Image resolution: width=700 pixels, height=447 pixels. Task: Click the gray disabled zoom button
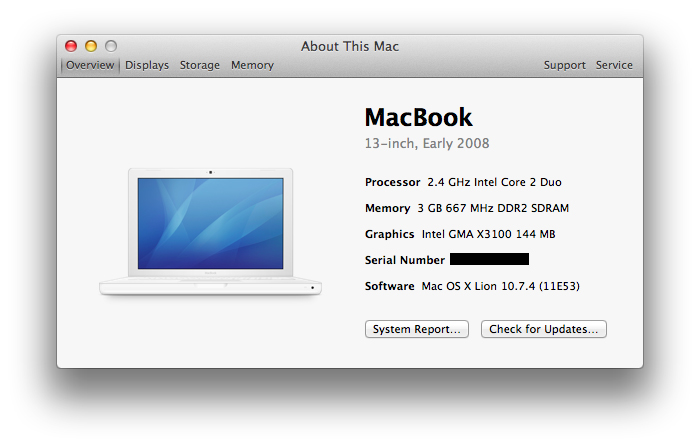111,46
